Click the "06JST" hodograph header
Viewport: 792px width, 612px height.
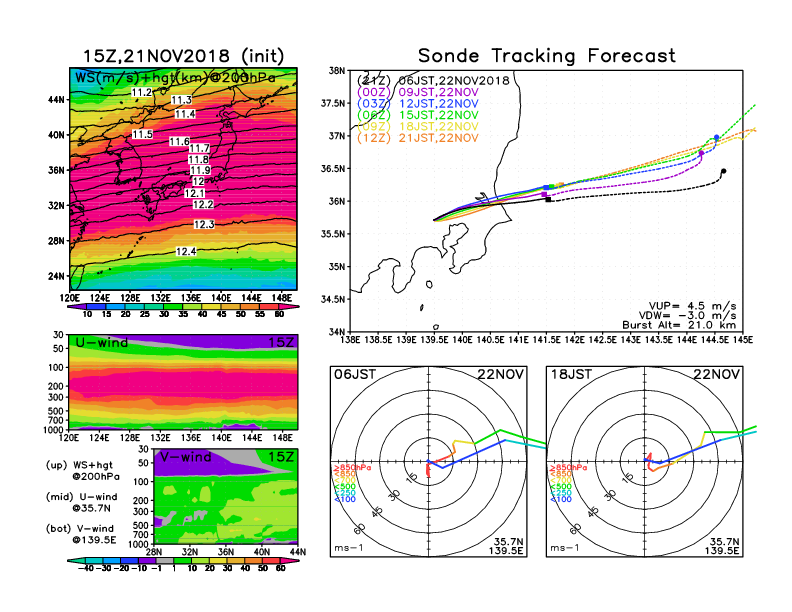click(x=355, y=374)
